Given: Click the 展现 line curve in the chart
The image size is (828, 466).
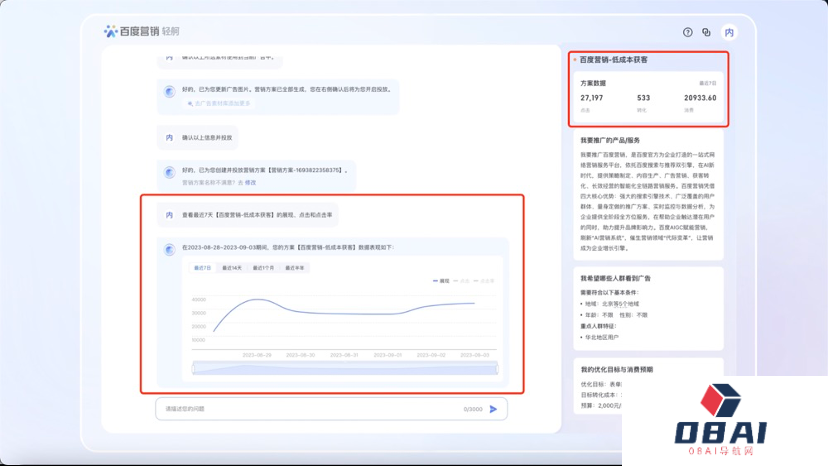Looking at the screenshot, I should pyautogui.click(x=343, y=313).
